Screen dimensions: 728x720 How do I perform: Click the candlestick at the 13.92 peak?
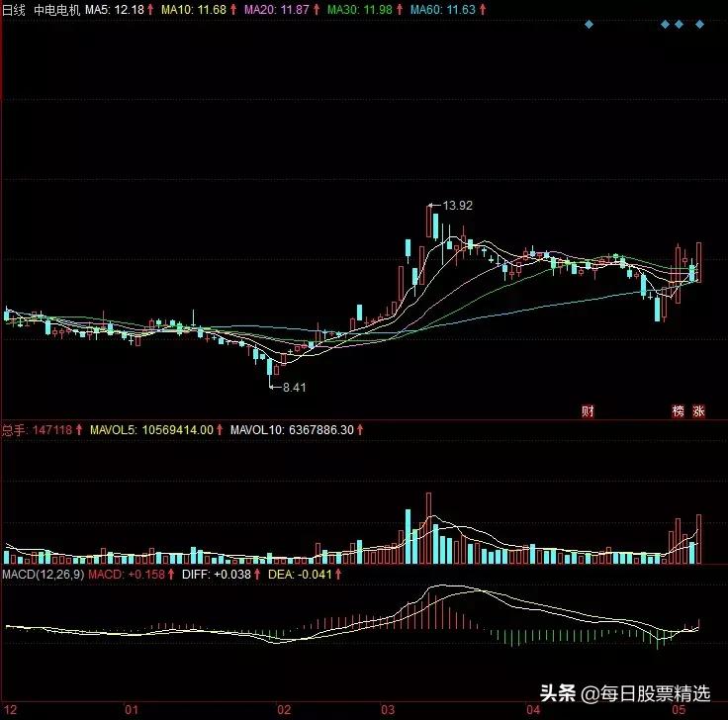click(428, 221)
